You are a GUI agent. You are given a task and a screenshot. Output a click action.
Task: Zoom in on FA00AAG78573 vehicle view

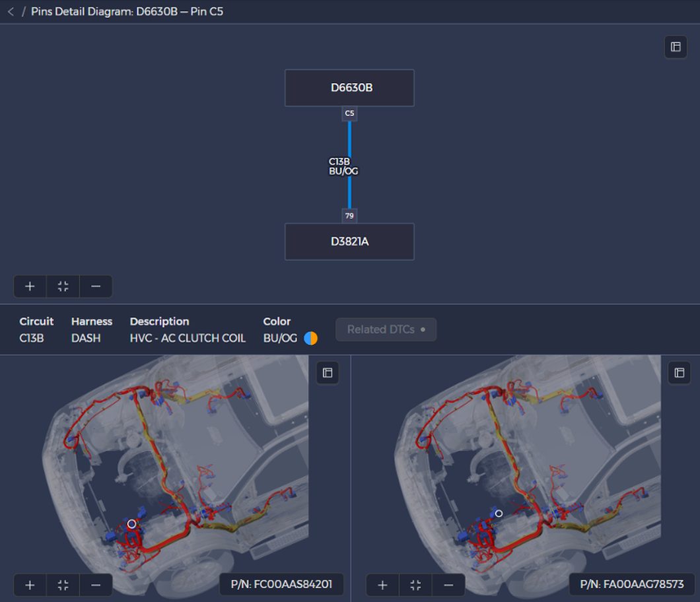coord(382,585)
